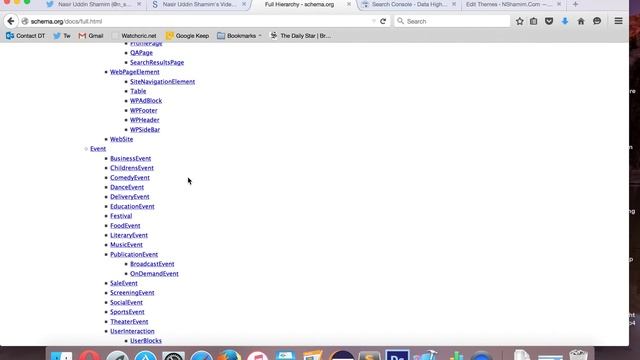Open the SiteNavigationElement link

162,82
